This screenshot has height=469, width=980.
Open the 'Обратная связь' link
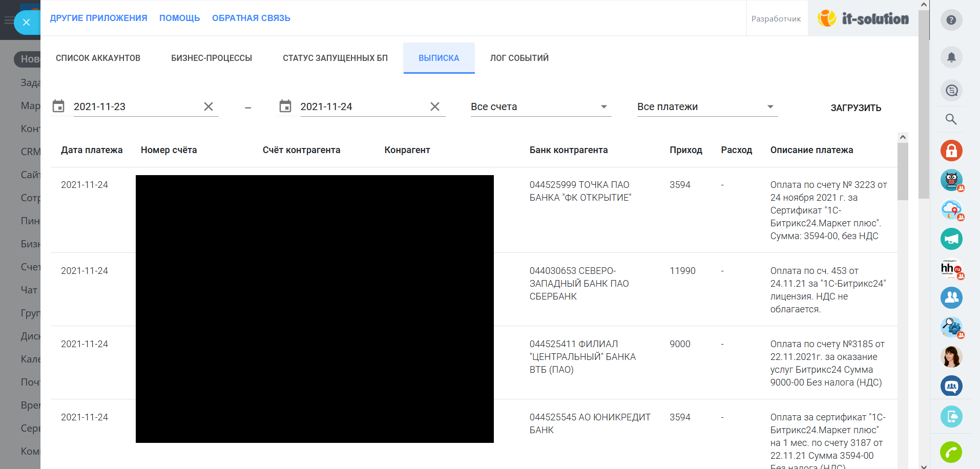coord(251,18)
